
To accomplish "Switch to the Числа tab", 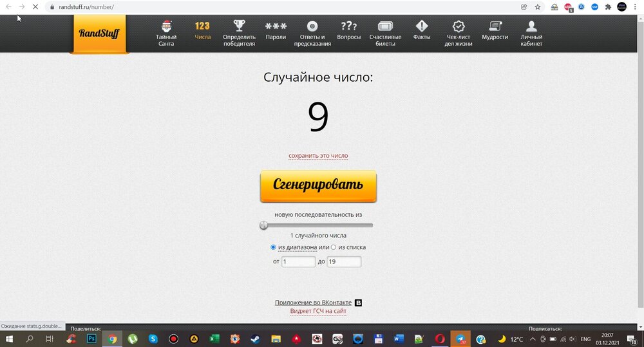I will click(x=202, y=31).
